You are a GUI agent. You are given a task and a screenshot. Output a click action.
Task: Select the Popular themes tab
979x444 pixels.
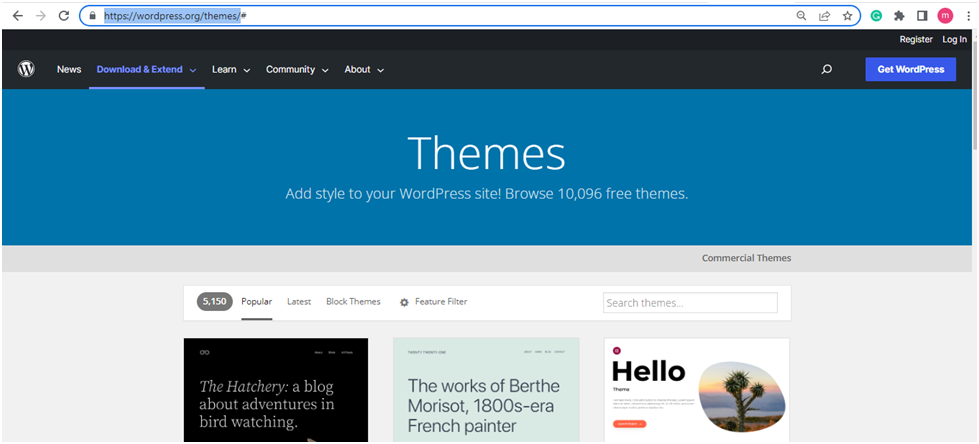pyautogui.click(x=257, y=302)
